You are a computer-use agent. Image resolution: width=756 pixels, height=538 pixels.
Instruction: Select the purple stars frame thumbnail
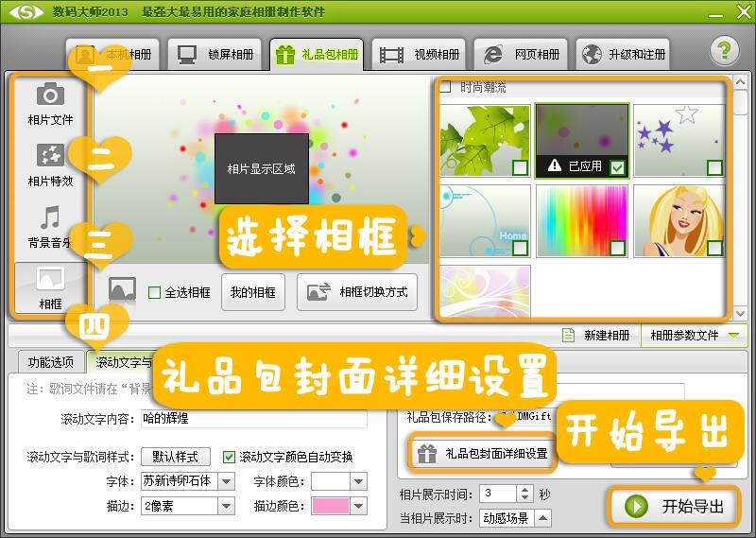[x=679, y=141]
